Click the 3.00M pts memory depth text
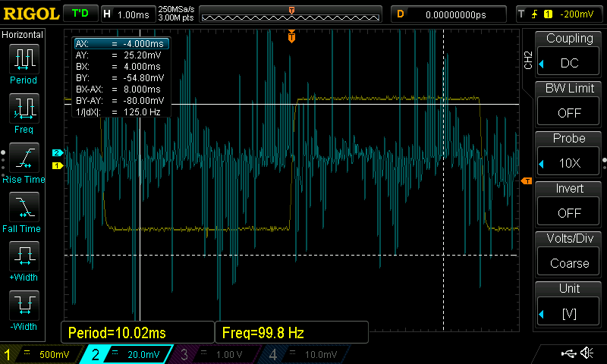This screenshot has height=364, width=607. (x=176, y=17)
